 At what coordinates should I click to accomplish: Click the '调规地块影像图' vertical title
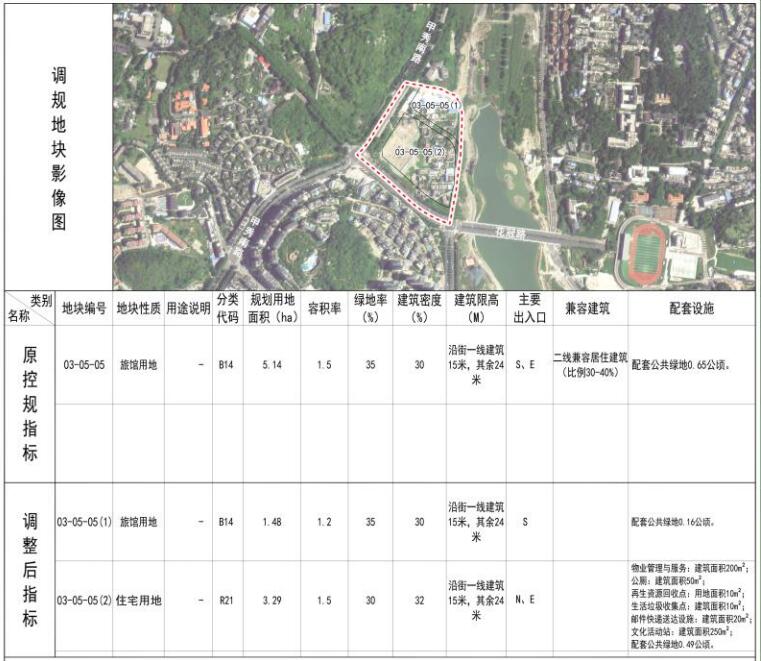[x=59, y=149]
